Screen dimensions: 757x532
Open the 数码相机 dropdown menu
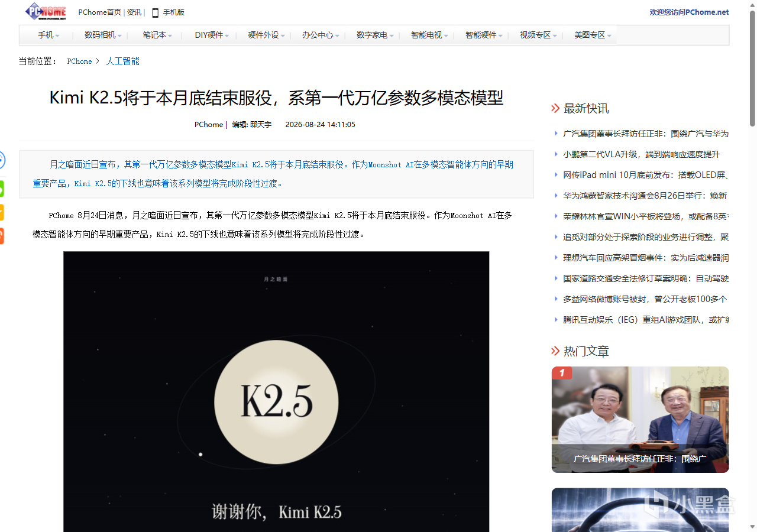pyautogui.click(x=103, y=35)
